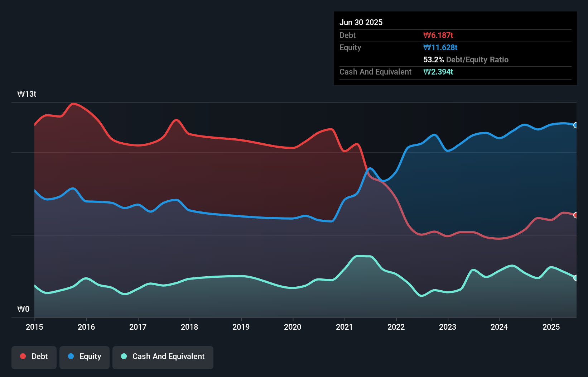Click the 2015 x-axis label
The width and height of the screenshot is (588, 377).
pyautogui.click(x=34, y=327)
